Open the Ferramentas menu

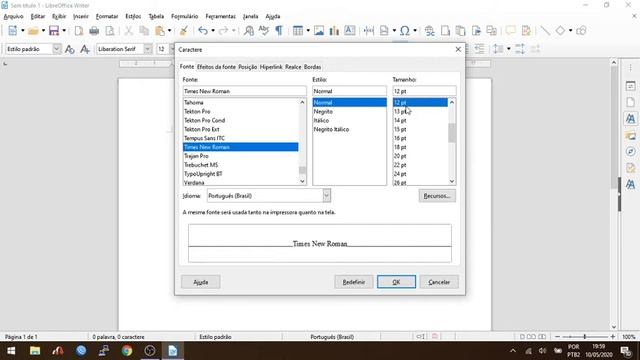(x=220, y=16)
